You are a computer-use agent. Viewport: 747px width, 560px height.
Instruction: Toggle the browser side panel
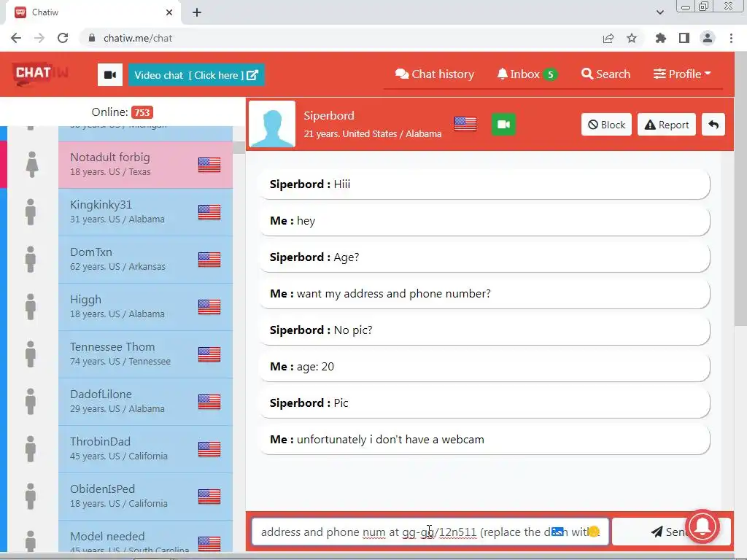pyautogui.click(x=684, y=38)
